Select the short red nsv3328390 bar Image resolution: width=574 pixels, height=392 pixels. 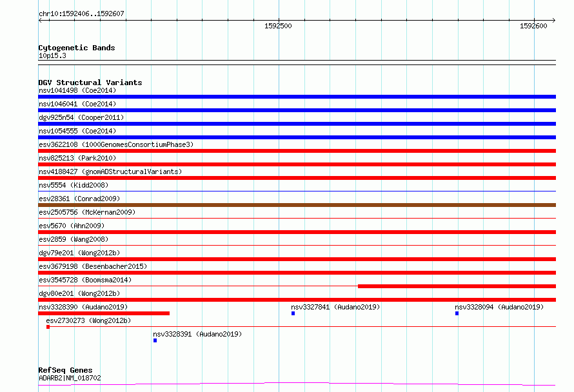click(104, 313)
